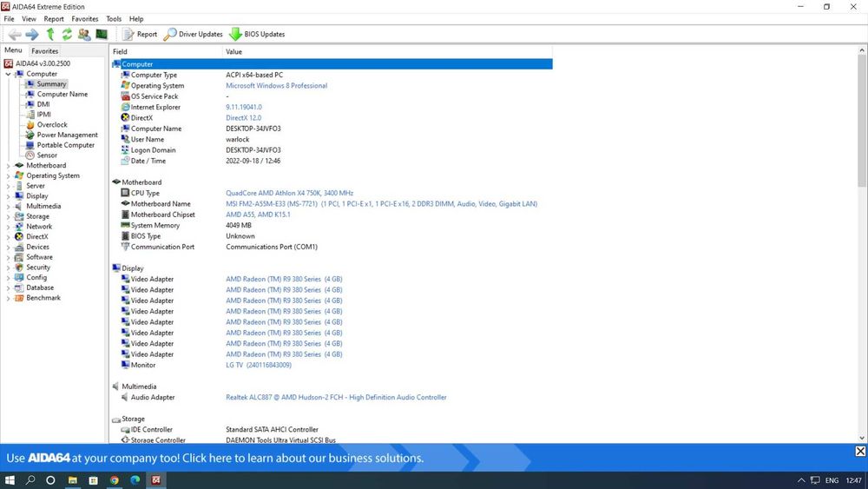Click the Software tree icon
The width and height of the screenshot is (868, 489).
[x=19, y=257]
